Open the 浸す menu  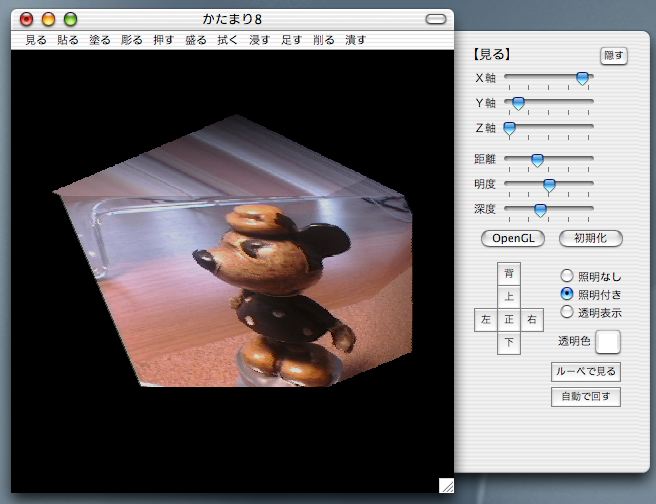pos(259,40)
